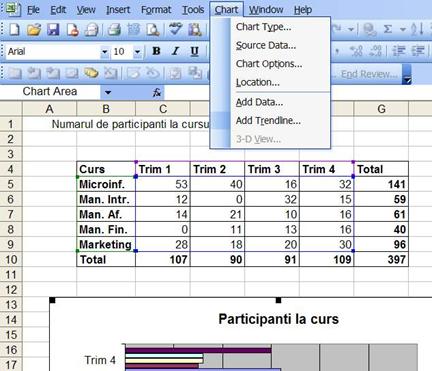Click the Print Preview magnifier icon
This screenshot has height=371, width=432.
click(x=153, y=29)
